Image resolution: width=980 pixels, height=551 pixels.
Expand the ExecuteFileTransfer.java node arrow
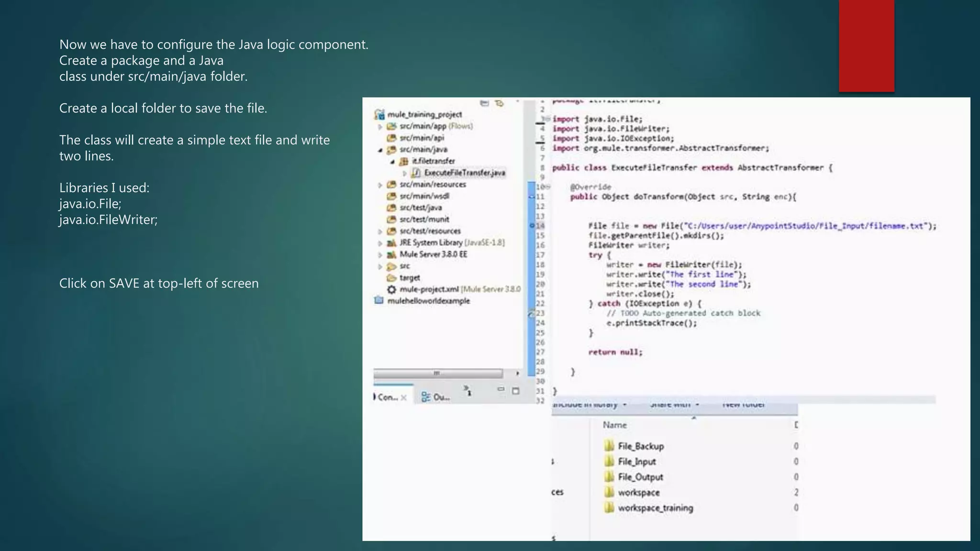coord(404,173)
